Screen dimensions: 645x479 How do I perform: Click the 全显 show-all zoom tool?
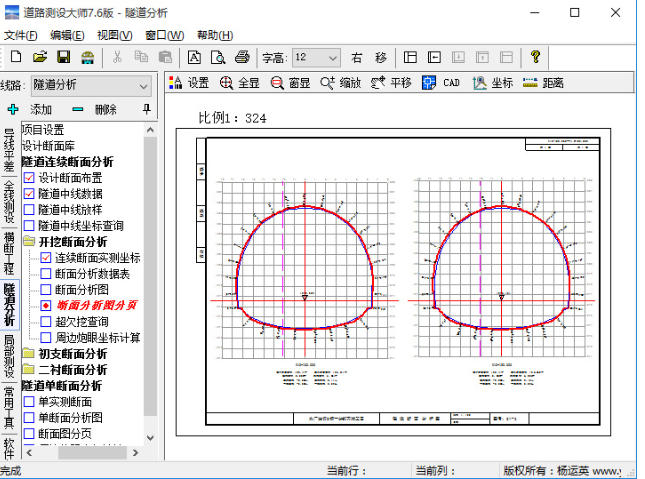pyautogui.click(x=240, y=83)
